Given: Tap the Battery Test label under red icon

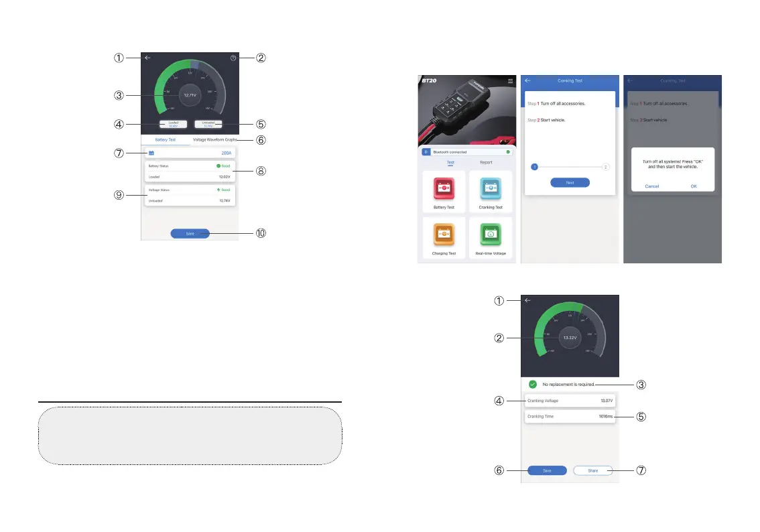Looking at the screenshot, I should pyautogui.click(x=444, y=208).
